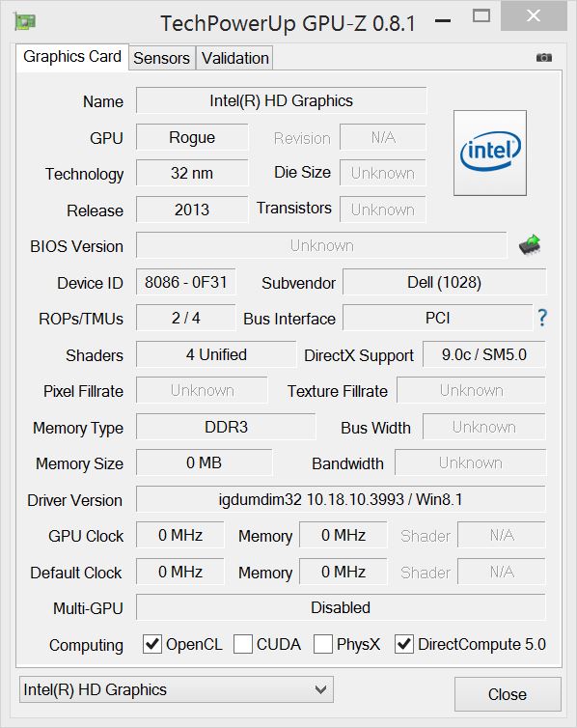
Task: Switch to the Validation tab
Action: (234, 58)
